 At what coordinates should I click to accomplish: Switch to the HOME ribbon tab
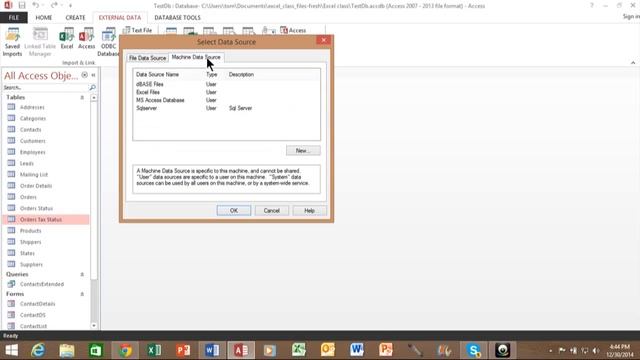(x=44, y=18)
